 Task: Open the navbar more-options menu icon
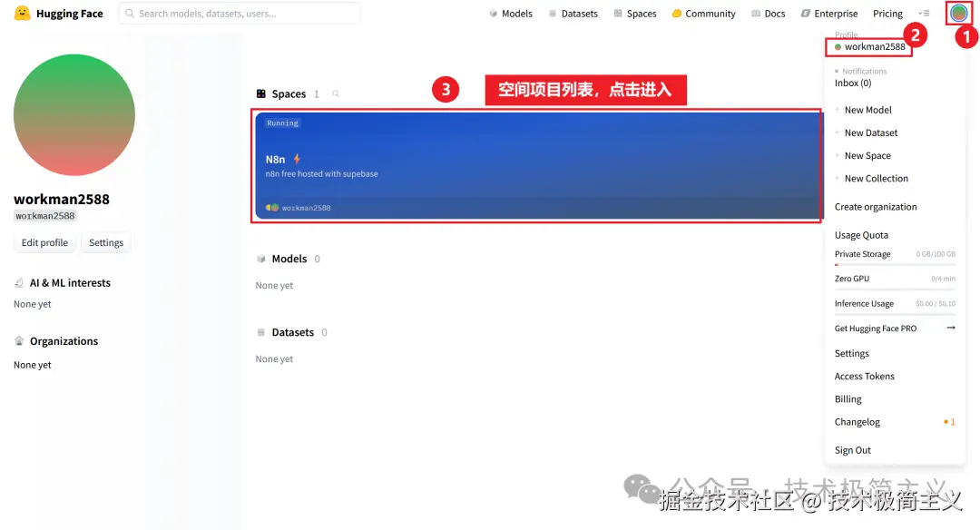pyautogui.click(x=924, y=13)
